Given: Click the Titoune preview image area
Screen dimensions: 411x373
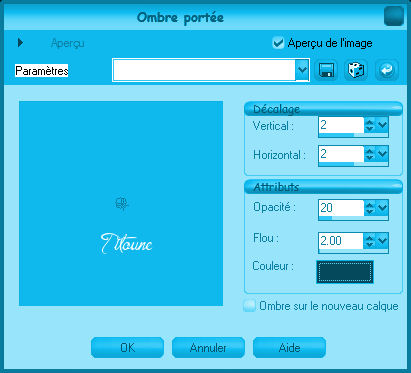Looking at the screenshot, I should coord(121,203).
